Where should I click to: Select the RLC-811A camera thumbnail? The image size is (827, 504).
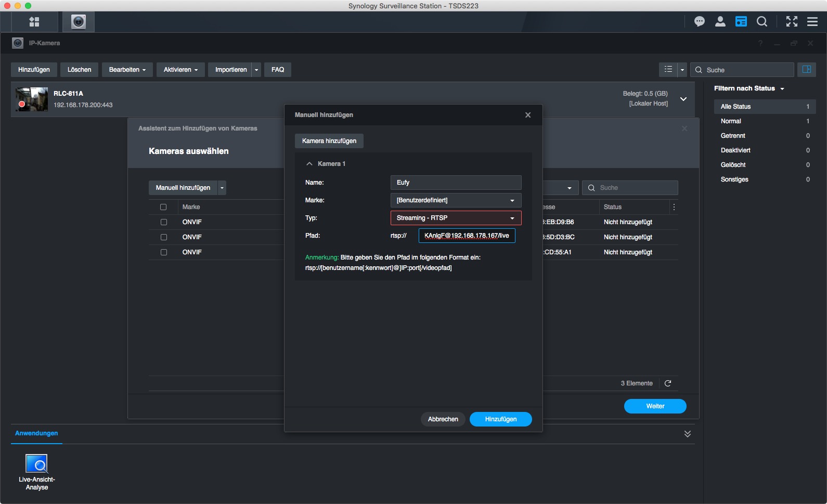point(32,99)
